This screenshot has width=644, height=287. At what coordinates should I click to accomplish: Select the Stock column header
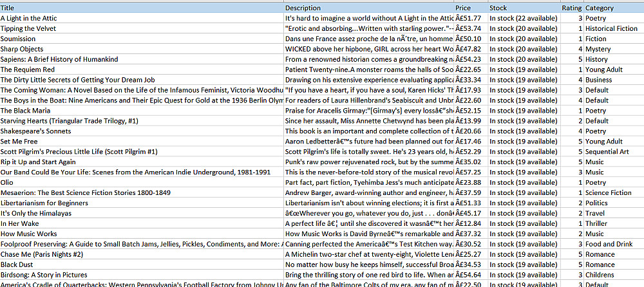[524, 8]
